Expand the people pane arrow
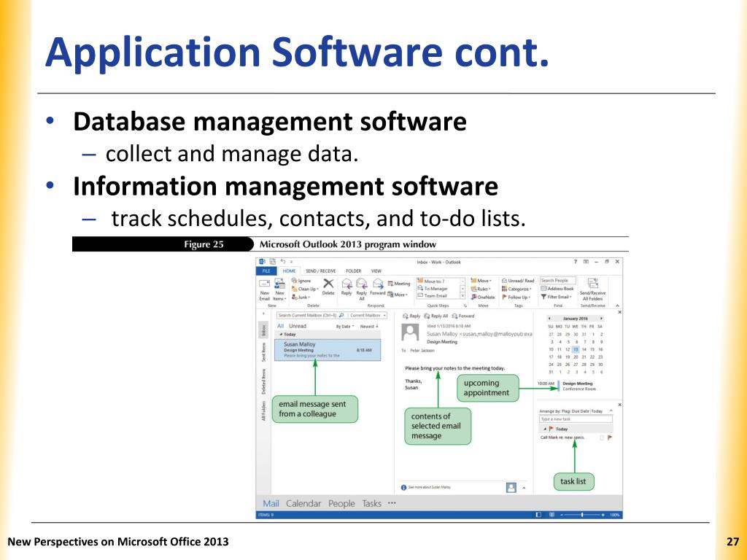This screenshot has height=560, width=747. tap(524, 488)
